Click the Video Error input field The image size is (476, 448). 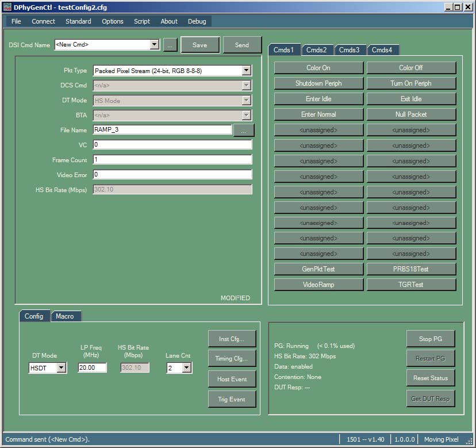[172, 174]
